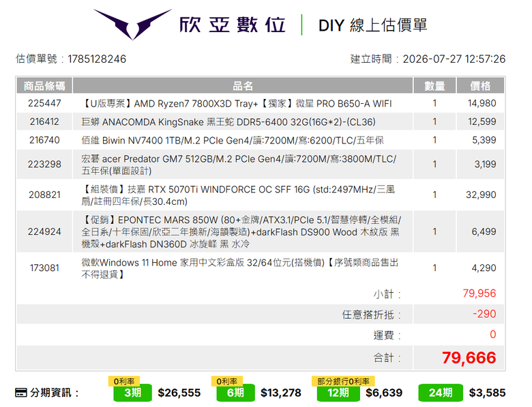The image size is (532, 407).
Task: Click the EPONTEC MARS 850W product name
Action: point(241,231)
